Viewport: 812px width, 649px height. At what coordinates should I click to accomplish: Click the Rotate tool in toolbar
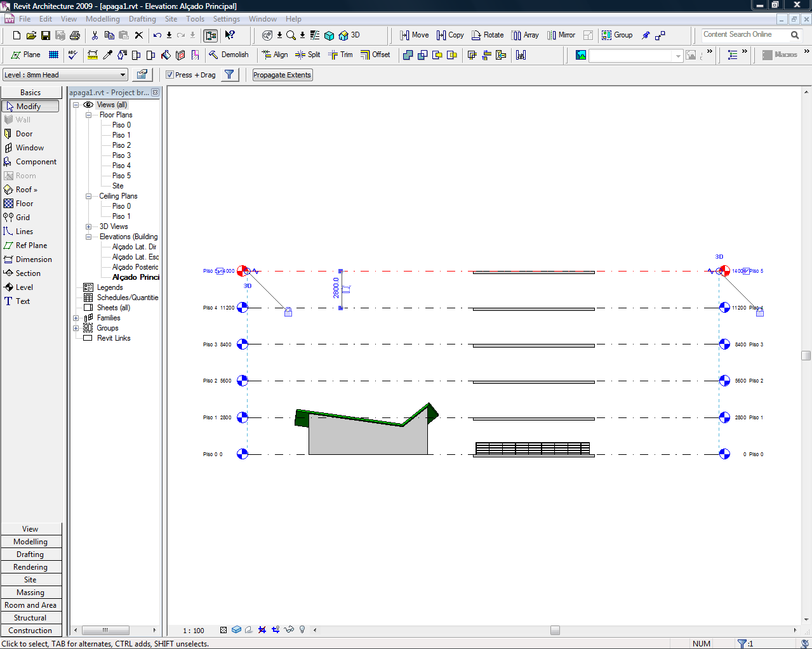click(x=487, y=36)
